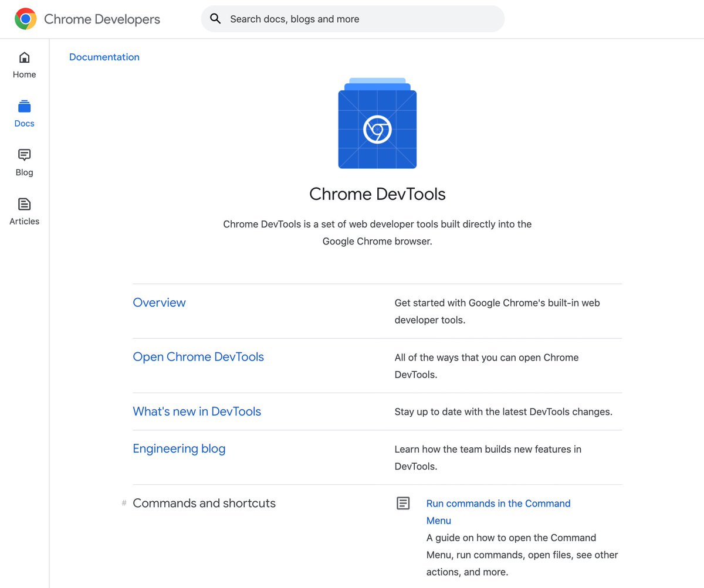
Task: Open "Run commands in the Command Menu"
Action: coord(498,503)
